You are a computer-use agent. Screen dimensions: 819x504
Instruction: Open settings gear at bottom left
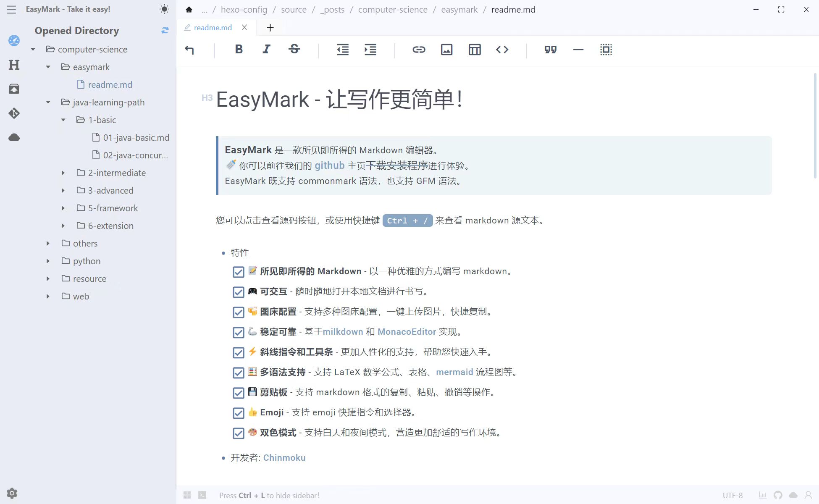(x=12, y=493)
